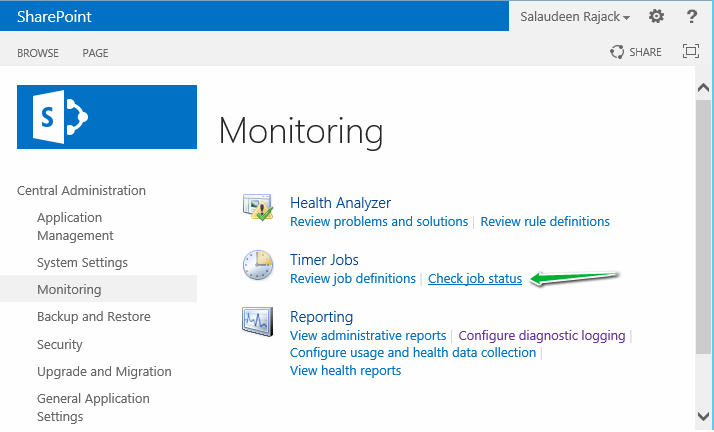Click the SHARE button
Viewport: 714px width, 432px height.
[x=636, y=52]
